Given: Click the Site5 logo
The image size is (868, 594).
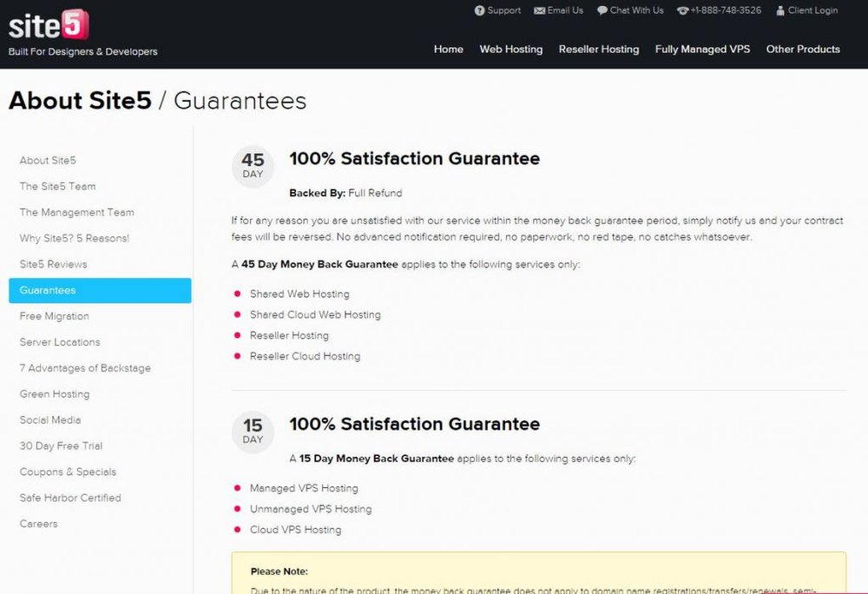Looking at the screenshot, I should [49, 25].
